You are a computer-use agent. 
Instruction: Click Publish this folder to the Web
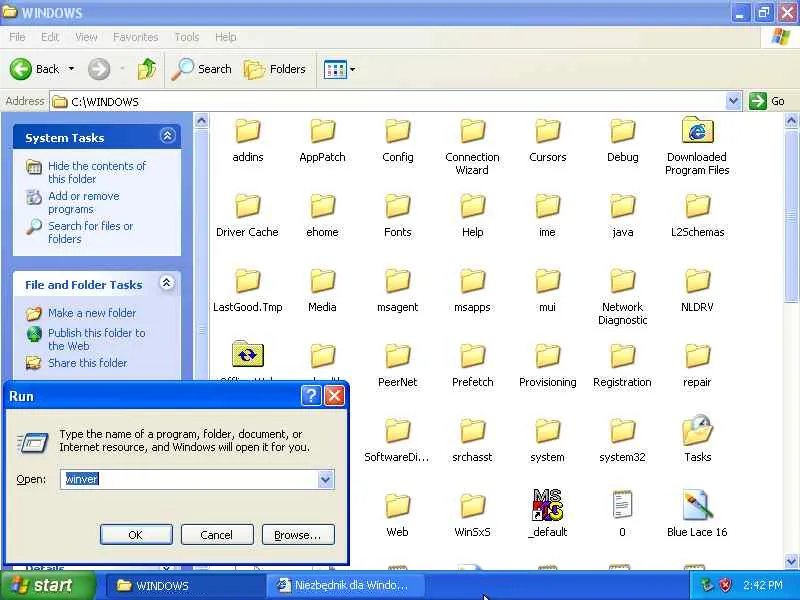pos(97,339)
